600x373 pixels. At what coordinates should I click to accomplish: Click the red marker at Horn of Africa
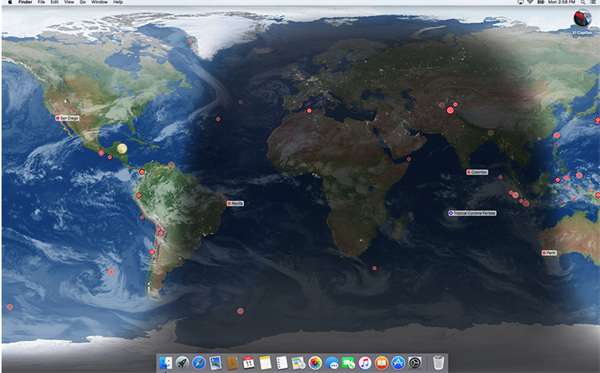(x=409, y=159)
